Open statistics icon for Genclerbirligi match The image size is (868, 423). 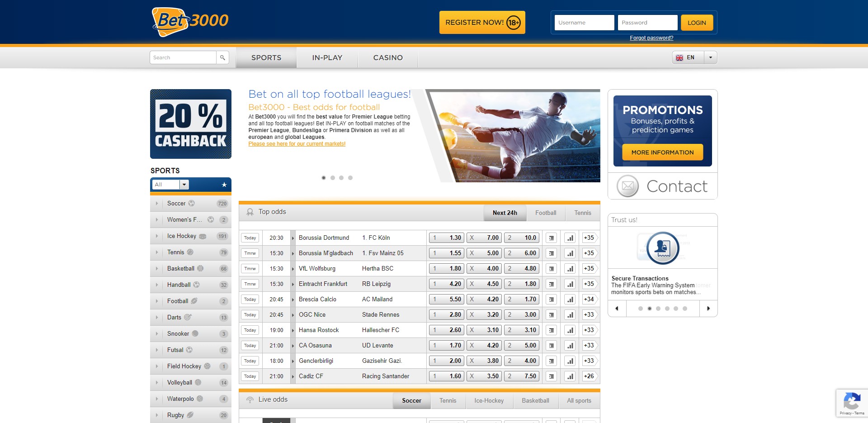[570, 361]
